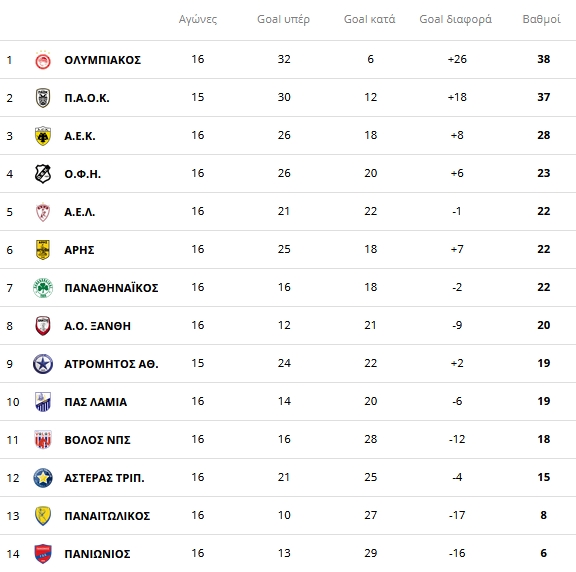Click the Α.Ο. ΞΑΝΘΗ red shield icon
The width and height of the screenshot is (576, 572).
click(43, 326)
